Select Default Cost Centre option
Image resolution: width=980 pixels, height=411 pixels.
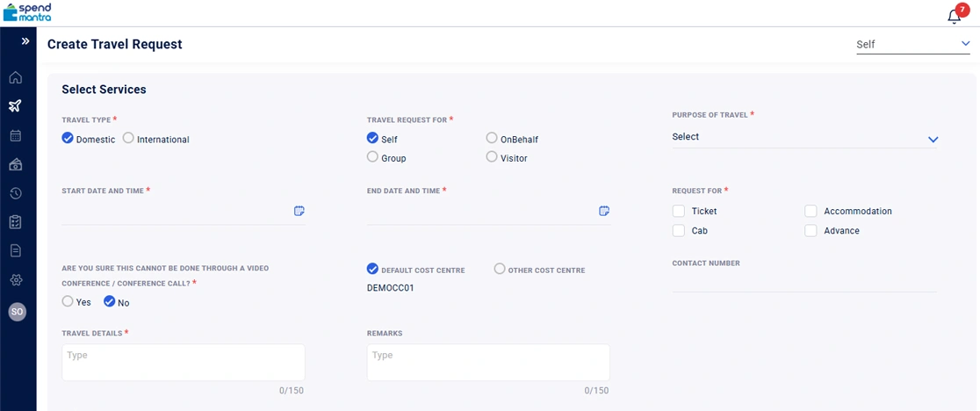click(x=372, y=270)
